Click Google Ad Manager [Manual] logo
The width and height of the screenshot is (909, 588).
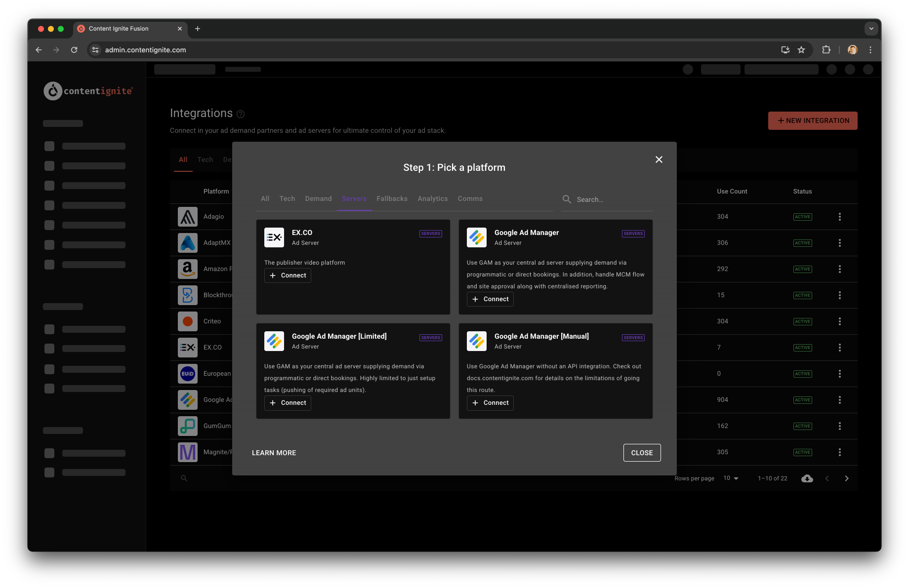pyautogui.click(x=477, y=341)
